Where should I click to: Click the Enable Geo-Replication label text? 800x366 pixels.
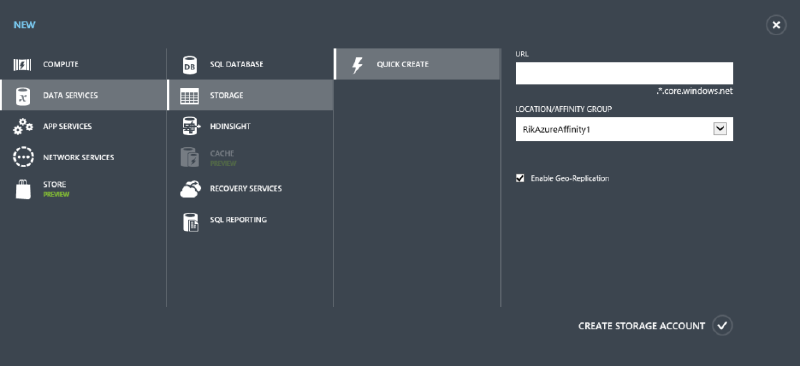(x=570, y=178)
